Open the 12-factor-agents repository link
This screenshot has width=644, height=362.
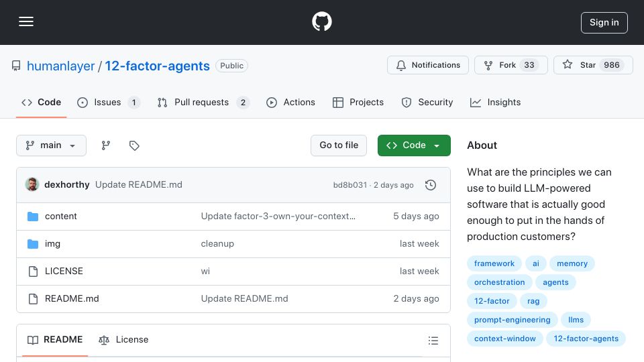(157, 66)
